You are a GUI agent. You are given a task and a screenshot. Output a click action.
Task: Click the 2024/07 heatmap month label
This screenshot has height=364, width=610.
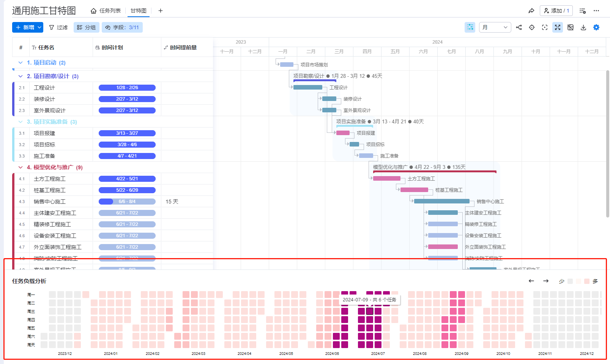378,353
